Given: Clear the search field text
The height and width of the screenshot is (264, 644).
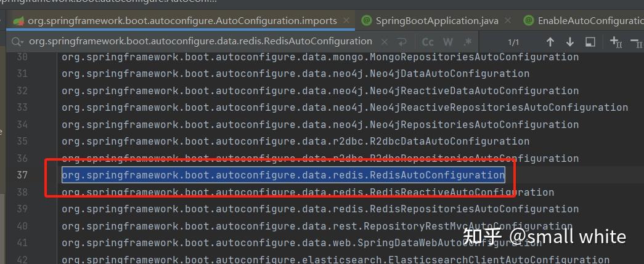Looking at the screenshot, I should 385,42.
